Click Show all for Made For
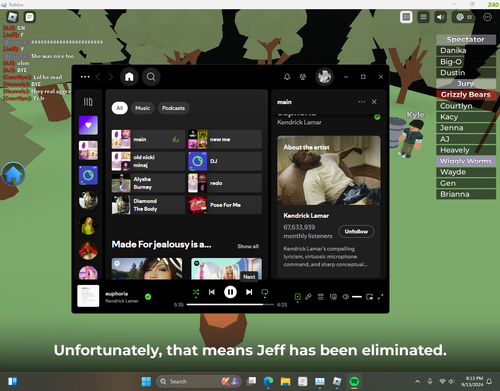The width and height of the screenshot is (500, 391). 248,246
